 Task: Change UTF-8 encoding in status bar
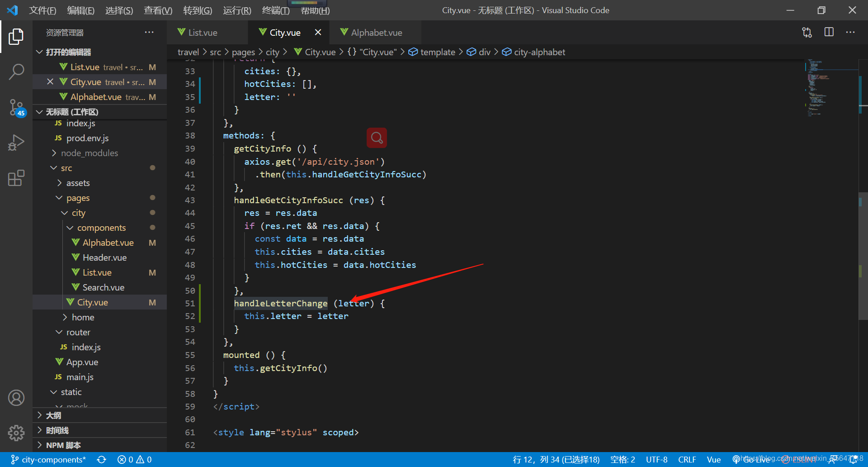pos(656,460)
